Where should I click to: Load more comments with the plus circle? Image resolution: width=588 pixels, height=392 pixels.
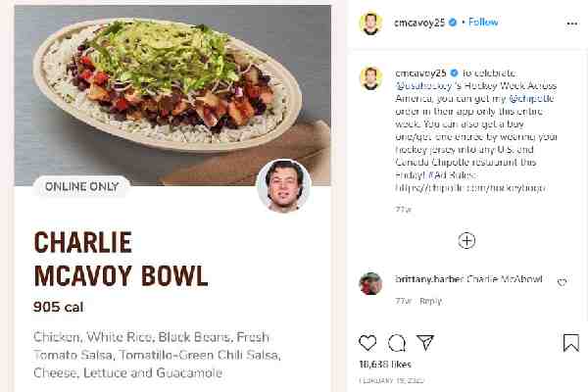coord(466,240)
